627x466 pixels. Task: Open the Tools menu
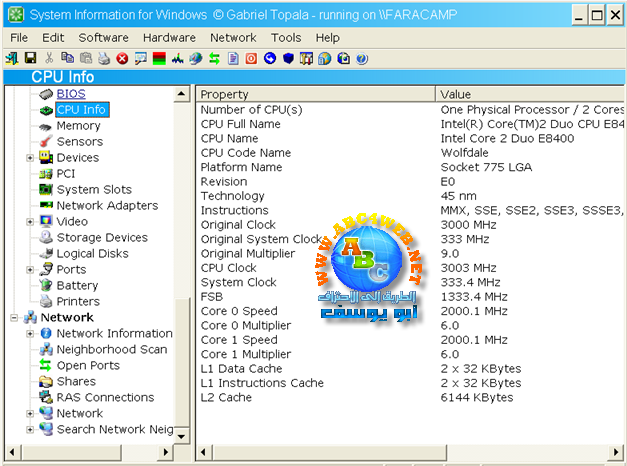click(286, 37)
